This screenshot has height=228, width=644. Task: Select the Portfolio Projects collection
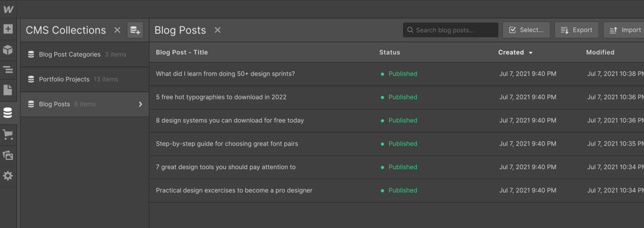[64, 79]
